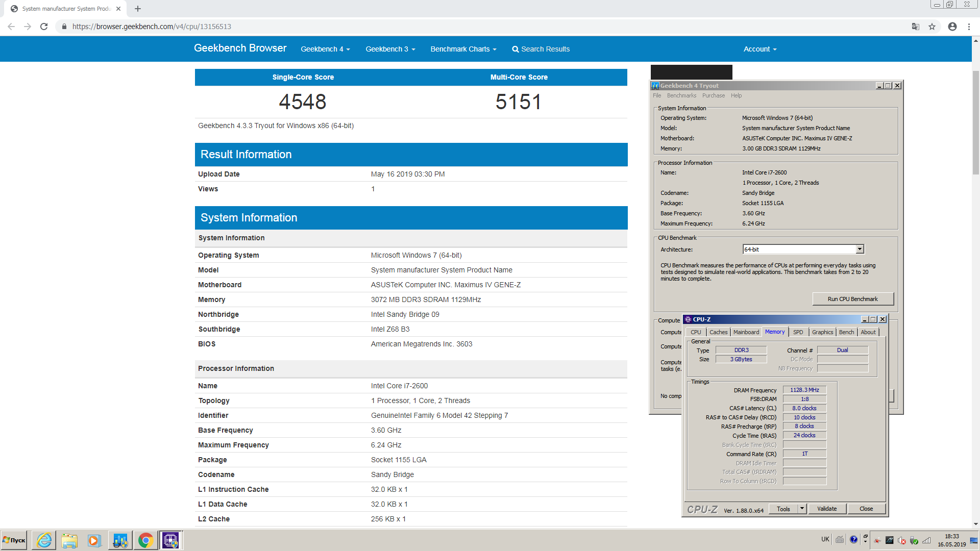
Task: Switch to CPU tab in CPU-Z
Action: coord(696,332)
